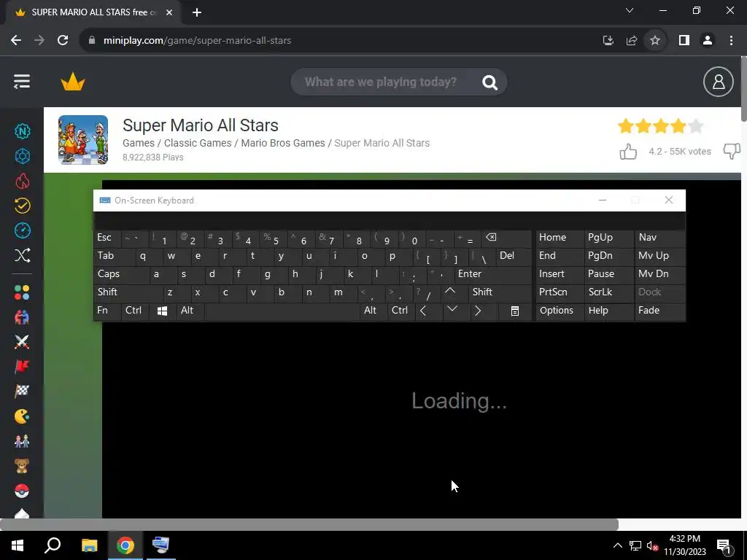Viewport: 747px width, 560px height.
Task: Click the install app icon in address bar
Action: click(x=608, y=41)
